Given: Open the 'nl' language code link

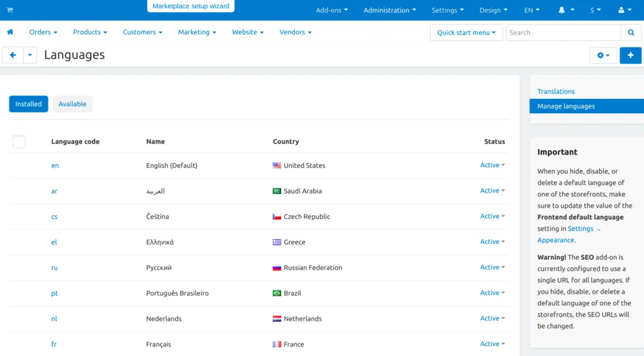Looking at the screenshot, I should click(x=54, y=319).
